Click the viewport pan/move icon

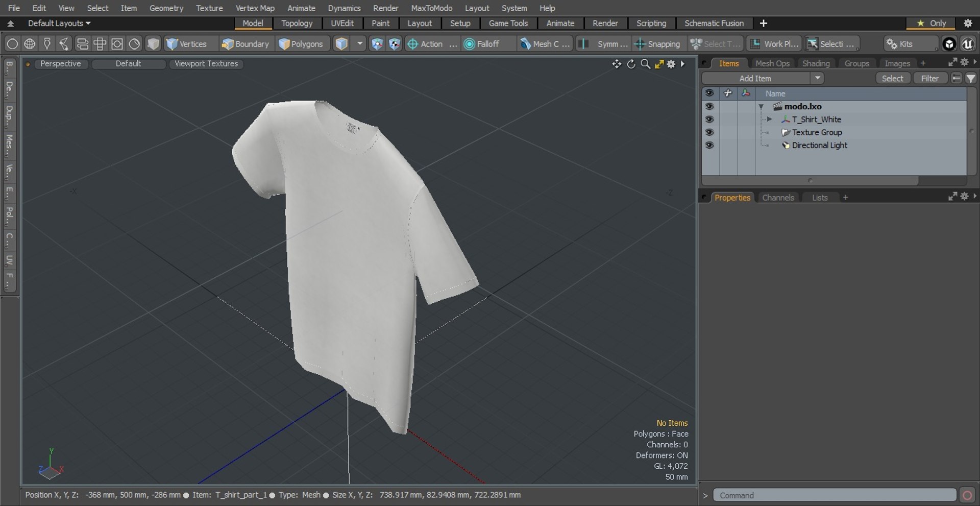pyautogui.click(x=617, y=64)
